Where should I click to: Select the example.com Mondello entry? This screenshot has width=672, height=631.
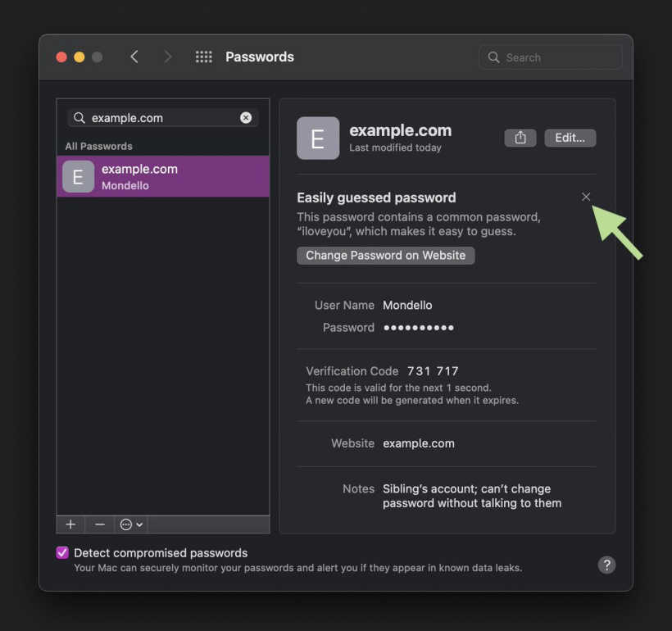click(x=163, y=177)
